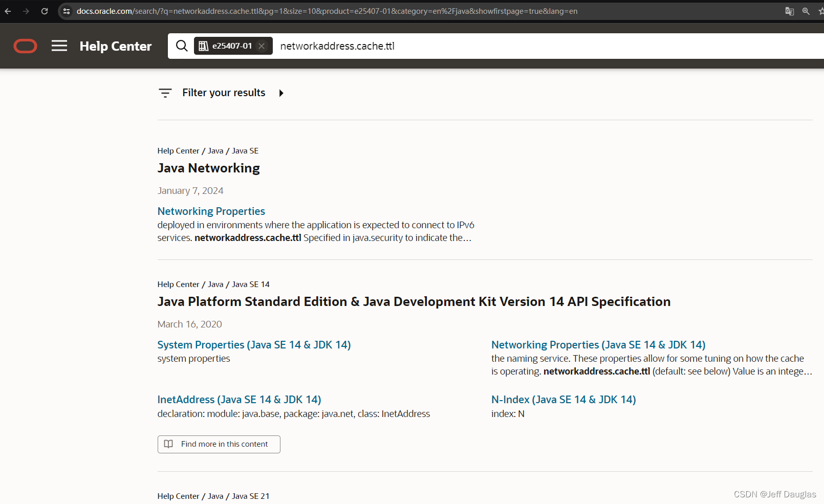Open the hamburger navigation menu
The width and height of the screenshot is (824, 504).
59,46
